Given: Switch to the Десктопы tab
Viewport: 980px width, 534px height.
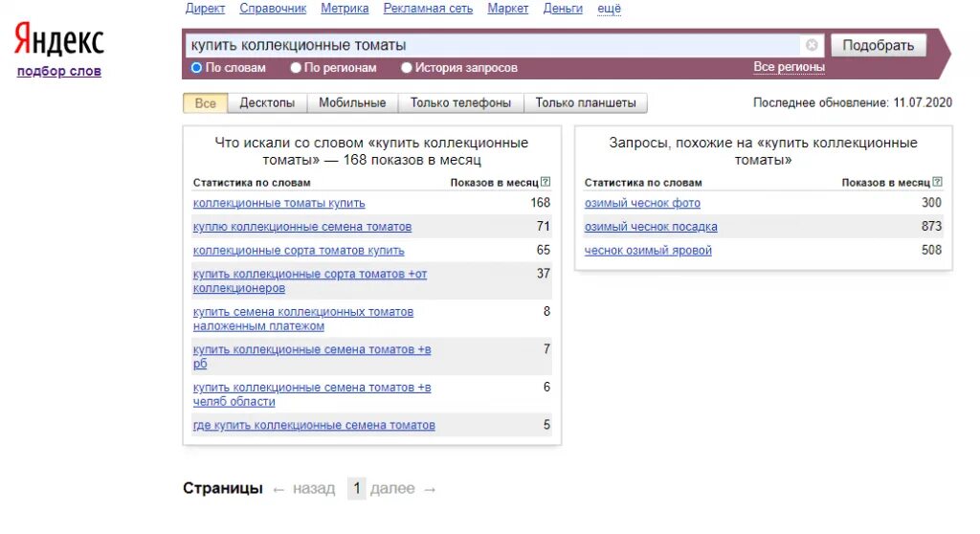Looking at the screenshot, I should click(267, 103).
